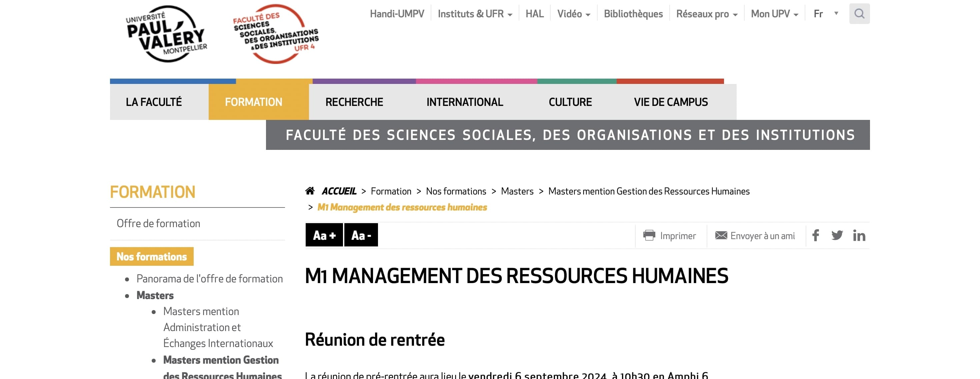Click the envelope mail icon

click(x=721, y=235)
